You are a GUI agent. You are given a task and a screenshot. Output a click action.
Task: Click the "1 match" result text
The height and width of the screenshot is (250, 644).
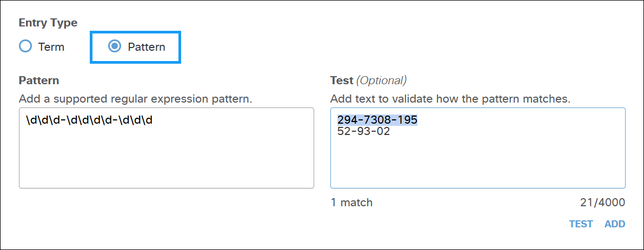coord(351,202)
